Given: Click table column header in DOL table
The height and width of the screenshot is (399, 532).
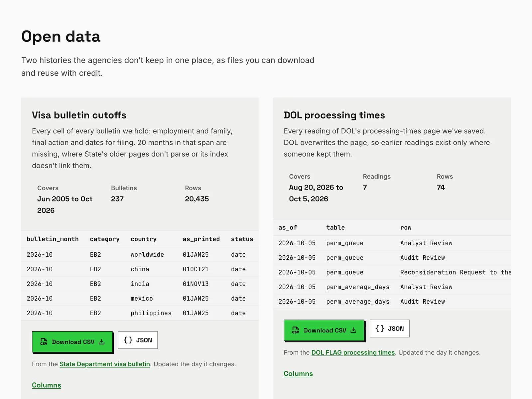Looking at the screenshot, I should (x=335, y=227).
